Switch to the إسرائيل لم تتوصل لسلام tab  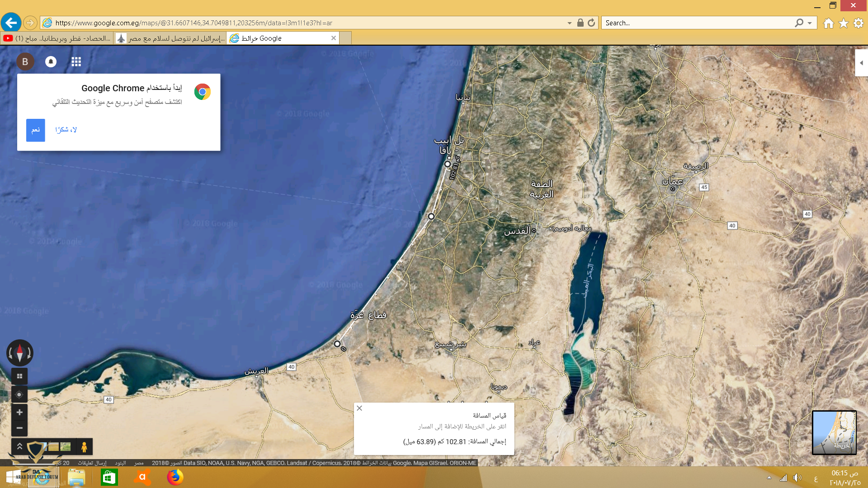click(170, 38)
